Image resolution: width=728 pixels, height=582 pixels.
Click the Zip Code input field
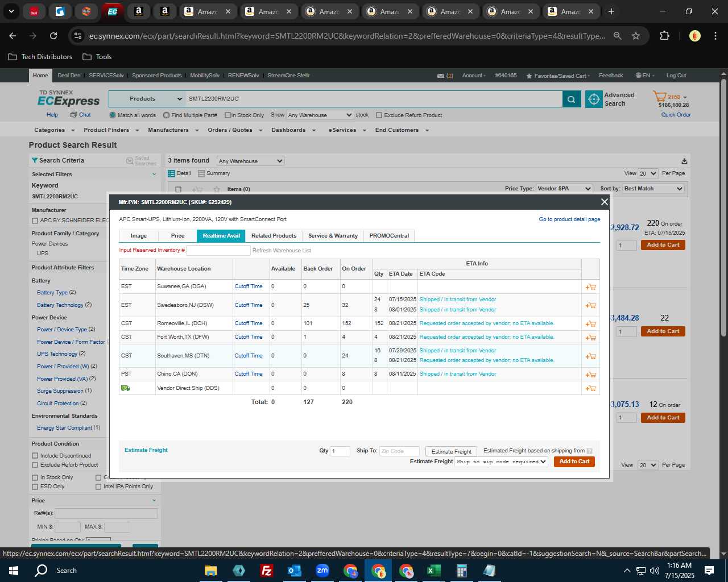pos(399,451)
